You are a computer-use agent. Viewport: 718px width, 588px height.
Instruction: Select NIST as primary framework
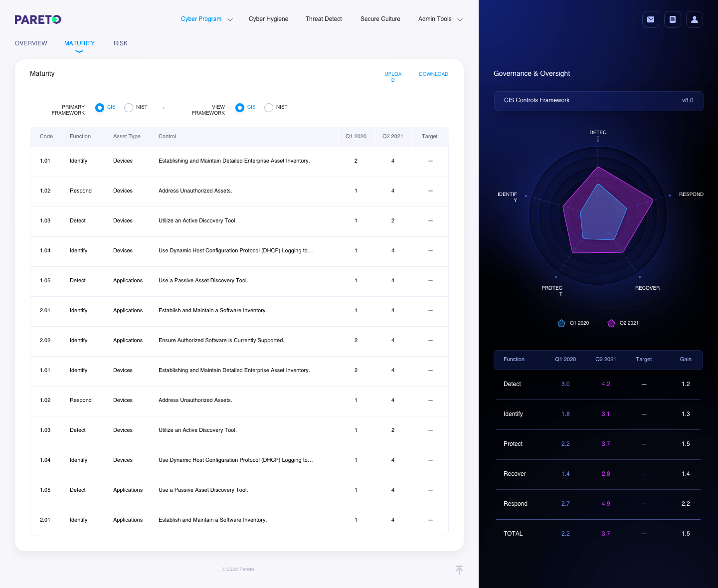click(x=129, y=108)
